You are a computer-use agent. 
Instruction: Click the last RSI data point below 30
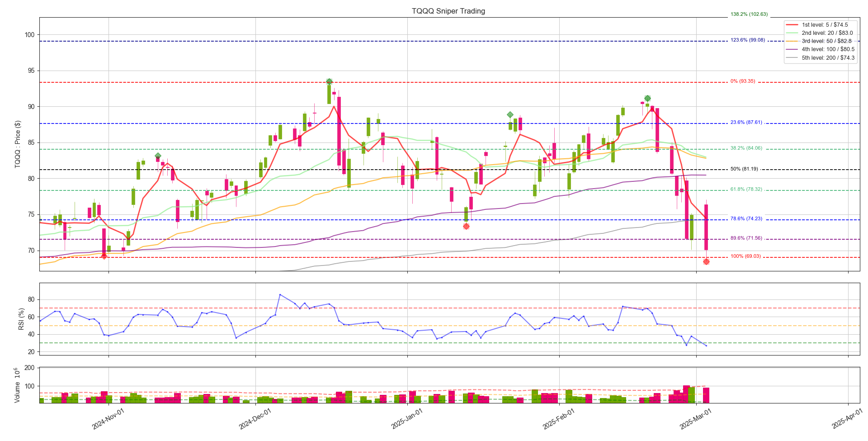tap(706, 346)
